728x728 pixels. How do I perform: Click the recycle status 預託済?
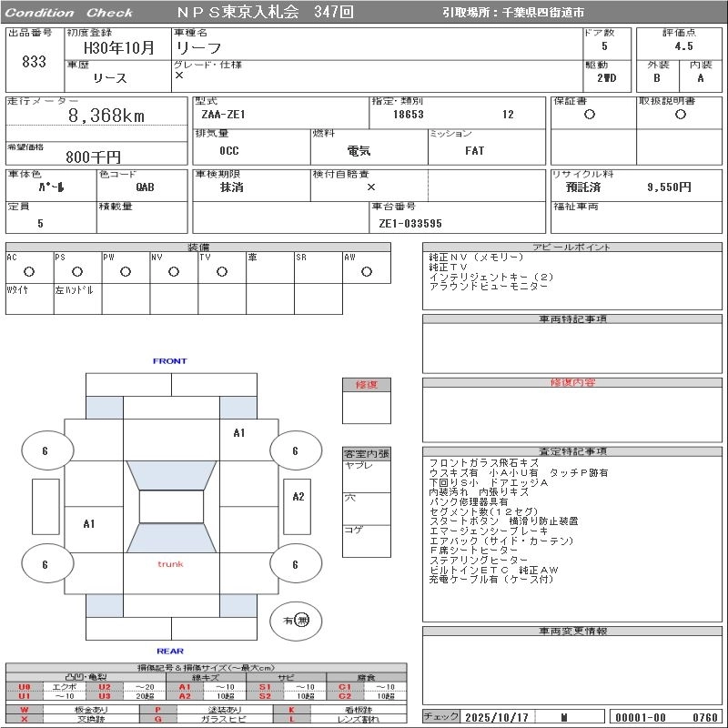pyautogui.click(x=583, y=187)
